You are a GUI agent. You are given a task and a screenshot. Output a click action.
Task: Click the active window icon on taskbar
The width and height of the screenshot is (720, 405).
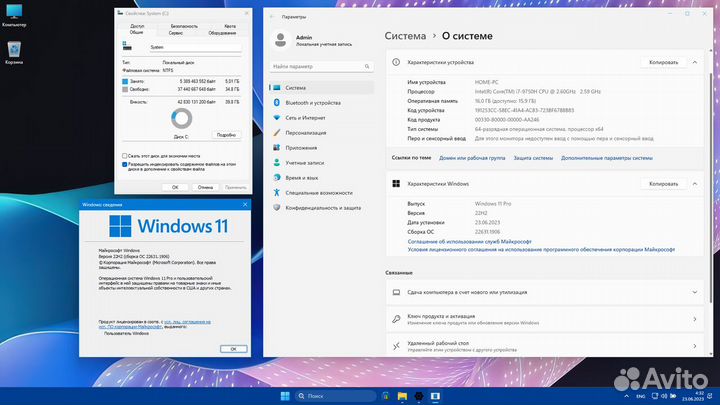point(435,396)
